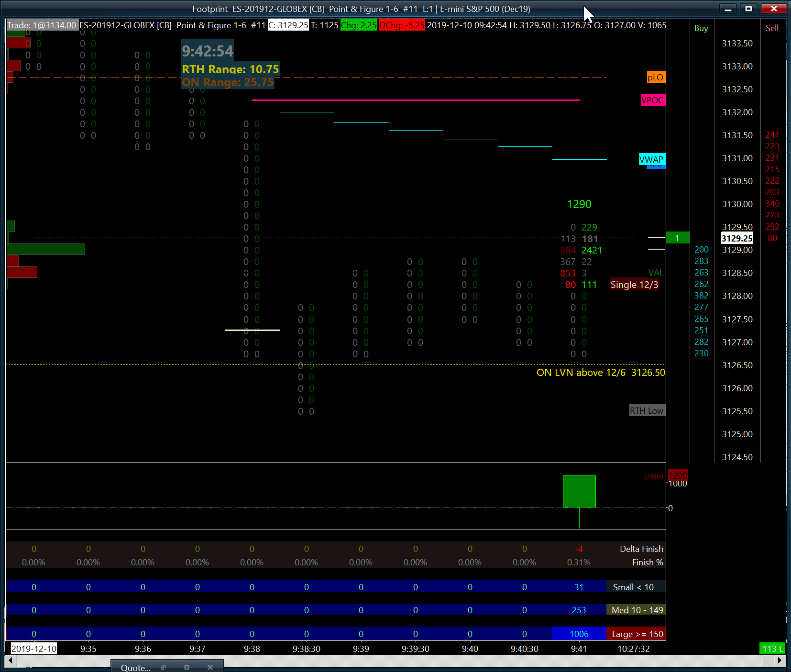
Task: Click the sell depth value 80
Action: [772, 238]
